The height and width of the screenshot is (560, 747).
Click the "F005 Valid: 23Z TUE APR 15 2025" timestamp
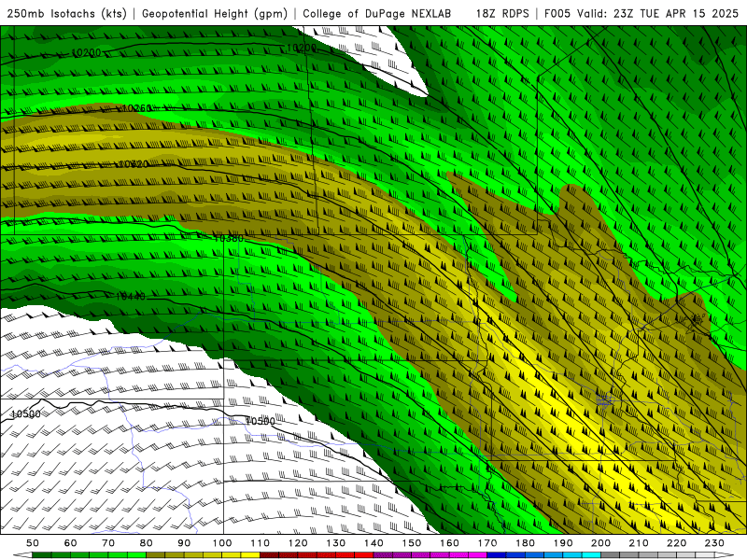[x=641, y=13]
